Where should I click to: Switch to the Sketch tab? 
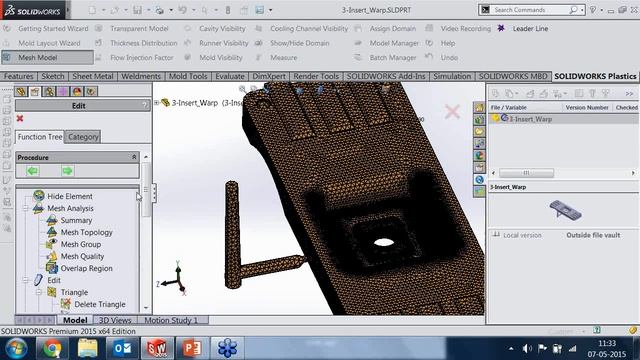(x=53, y=76)
